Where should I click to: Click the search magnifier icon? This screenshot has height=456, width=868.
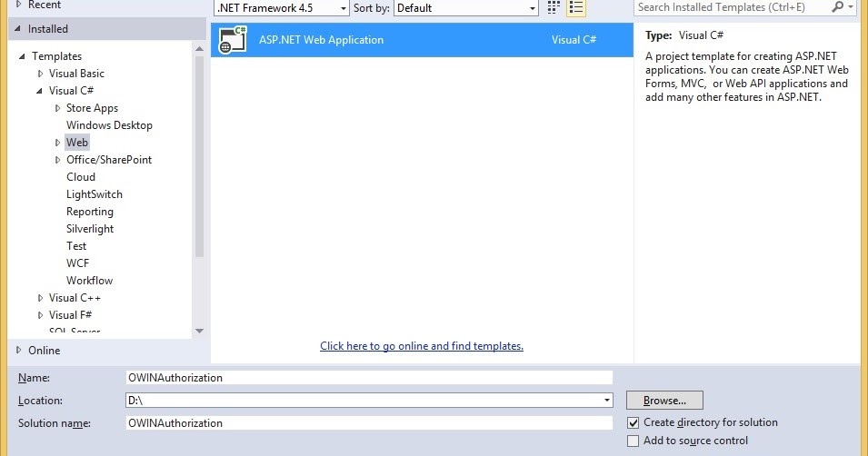point(838,7)
